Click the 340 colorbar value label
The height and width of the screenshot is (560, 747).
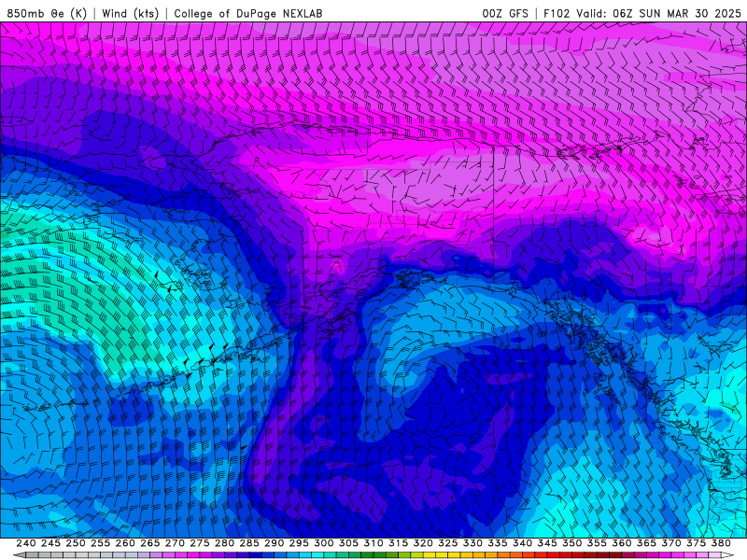pos(522,543)
